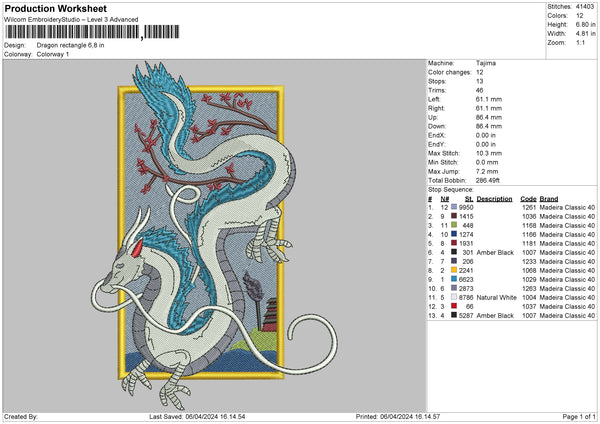
Task: Select stitch count '9950' in row 1
Action: [466, 207]
